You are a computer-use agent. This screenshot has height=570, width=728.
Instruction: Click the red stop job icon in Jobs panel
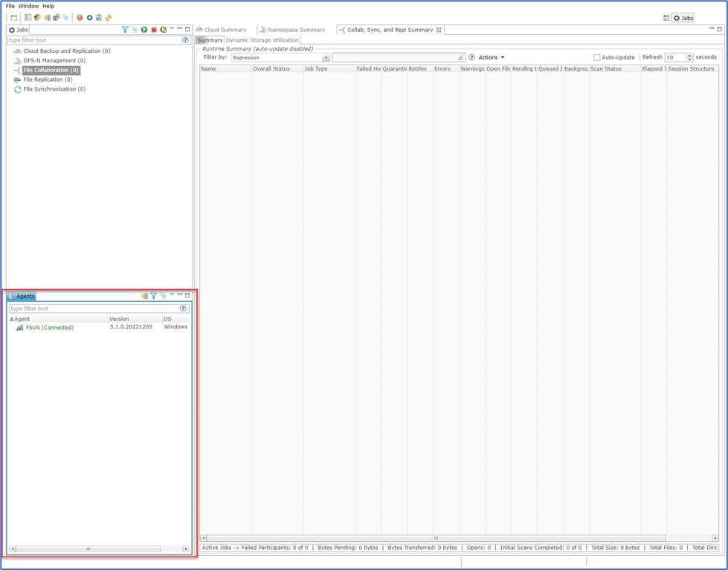coord(153,30)
